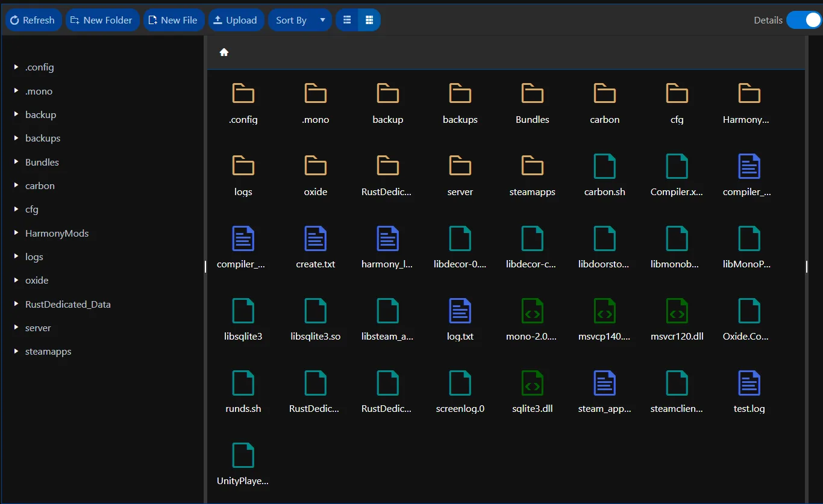Open the Sort By dropdown arrow
This screenshot has width=823, height=504.
(x=322, y=20)
